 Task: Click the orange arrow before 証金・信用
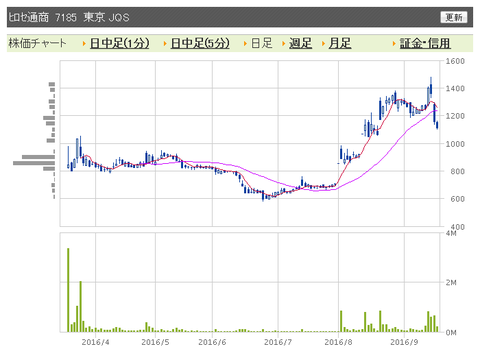coord(394,44)
